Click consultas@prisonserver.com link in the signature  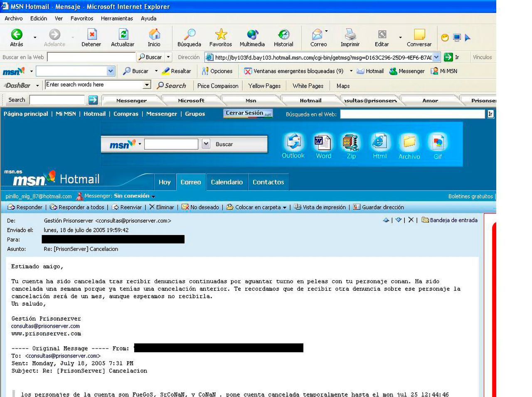pyautogui.click(x=45, y=326)
